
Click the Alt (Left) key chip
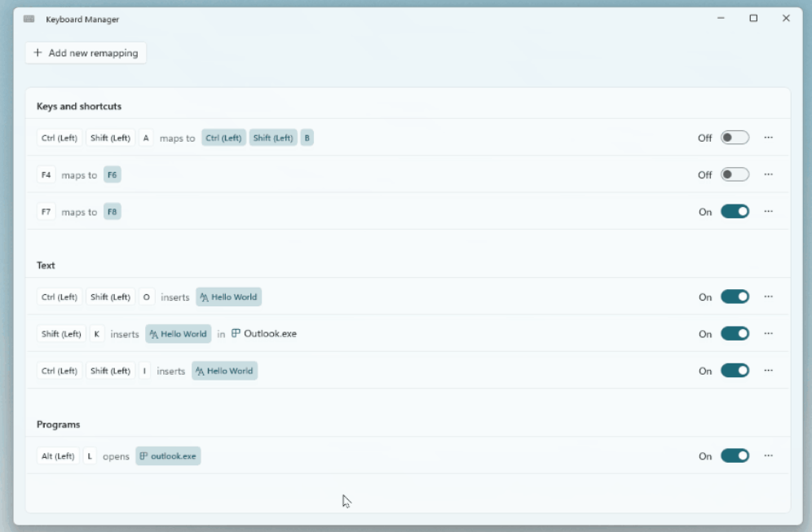(58, 456)
